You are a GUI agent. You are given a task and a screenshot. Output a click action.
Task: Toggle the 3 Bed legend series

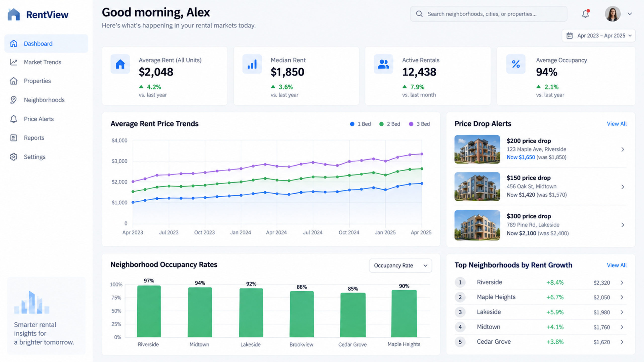[419, 124]
